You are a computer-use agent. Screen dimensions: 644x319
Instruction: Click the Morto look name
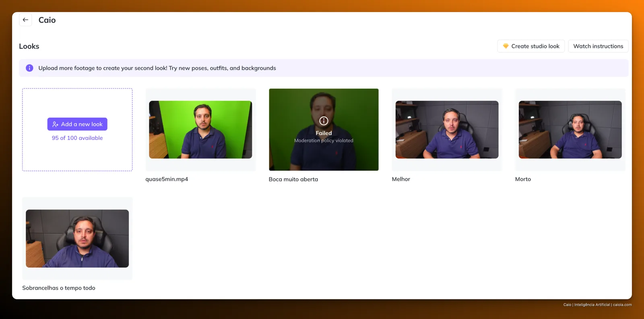coord(523,179)
